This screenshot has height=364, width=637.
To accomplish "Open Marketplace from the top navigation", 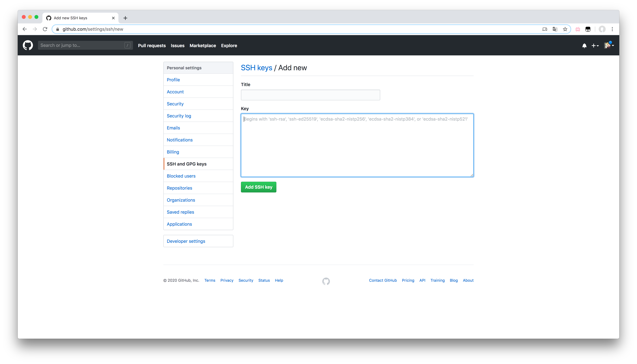I will click(202, 46).
